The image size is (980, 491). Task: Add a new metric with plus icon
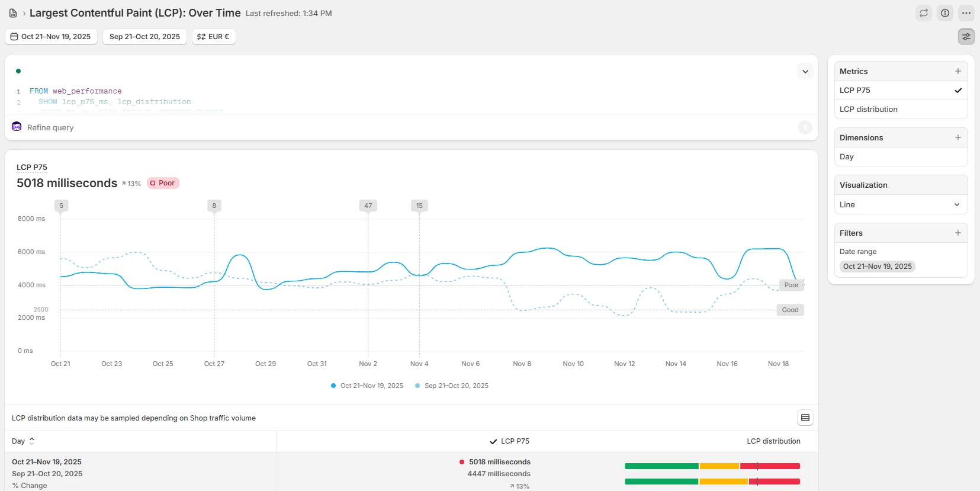point(958,71)
